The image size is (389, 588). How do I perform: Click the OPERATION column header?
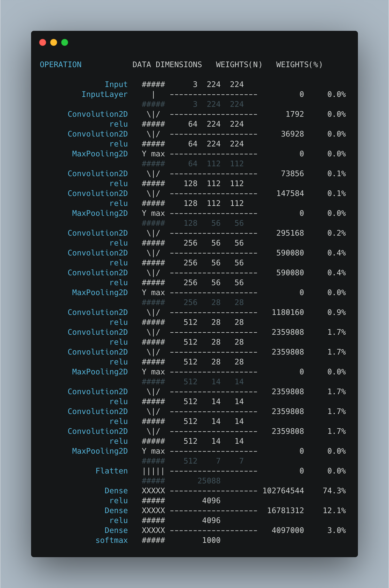tap(61, 65)
